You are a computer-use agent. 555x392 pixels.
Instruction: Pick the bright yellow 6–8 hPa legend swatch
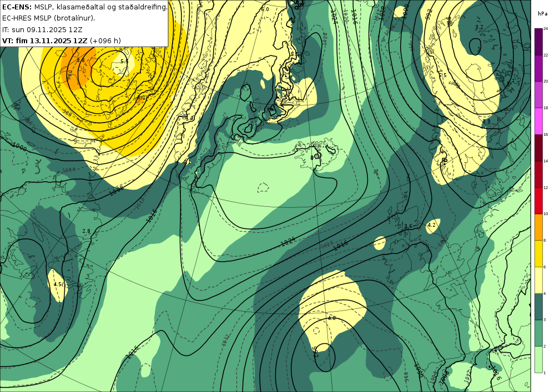tap(539, 253)
